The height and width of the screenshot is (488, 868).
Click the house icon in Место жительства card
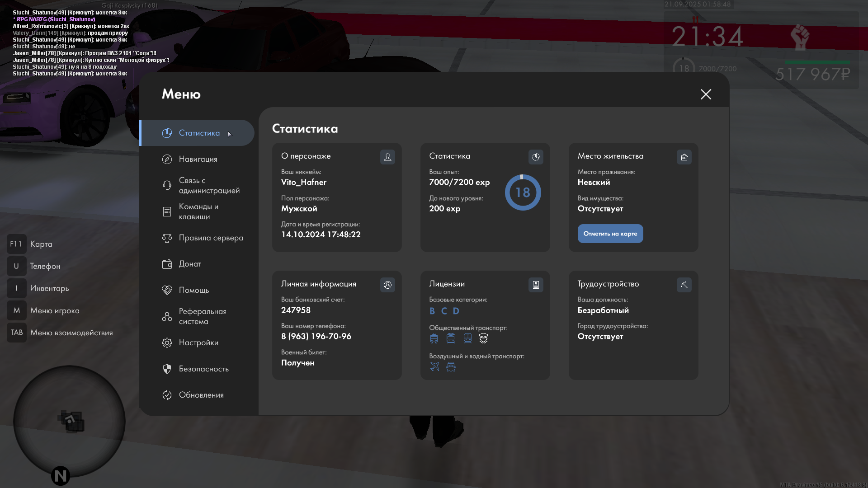point(684,157)
